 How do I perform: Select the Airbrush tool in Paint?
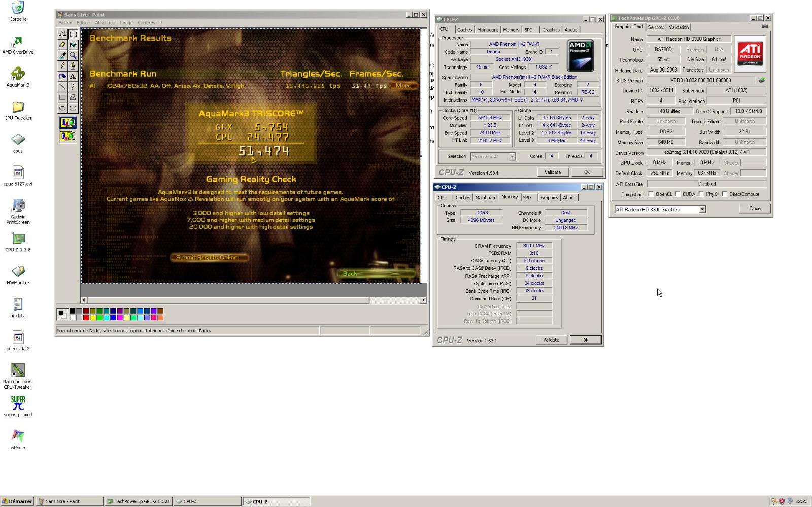pos(62,76)
